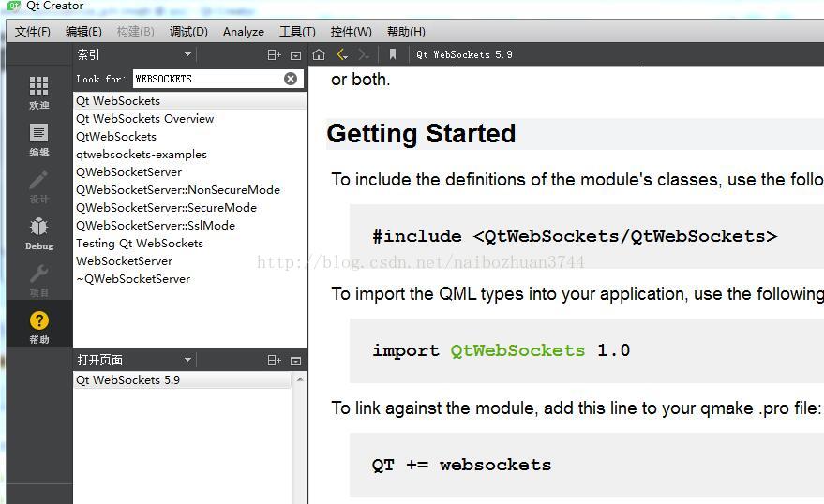Select Qt WebSockets Overview index entry
Screen dimensions: 824x504
(x=189, y=119)
